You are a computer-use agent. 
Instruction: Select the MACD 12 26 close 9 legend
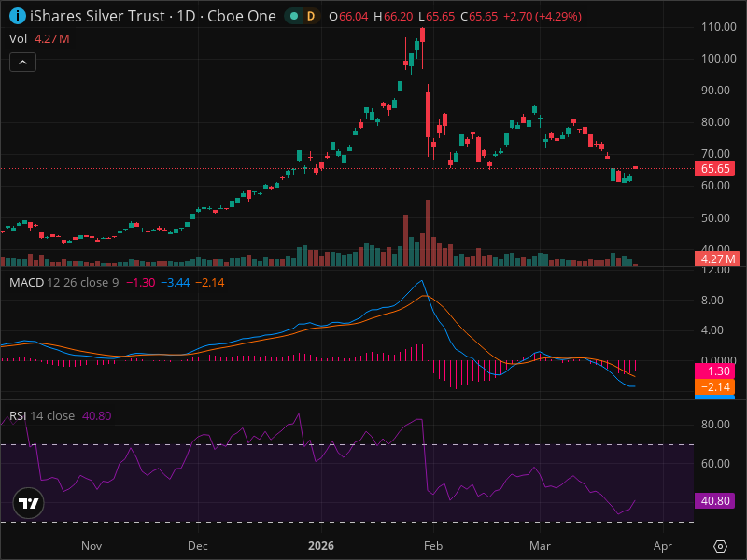(x=63, y=283)
